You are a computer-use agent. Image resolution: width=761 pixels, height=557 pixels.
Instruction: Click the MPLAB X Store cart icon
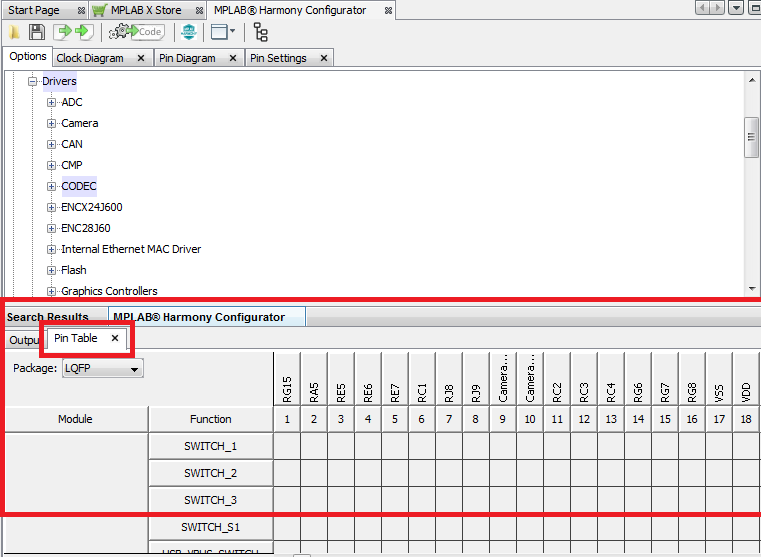(100, 10)
